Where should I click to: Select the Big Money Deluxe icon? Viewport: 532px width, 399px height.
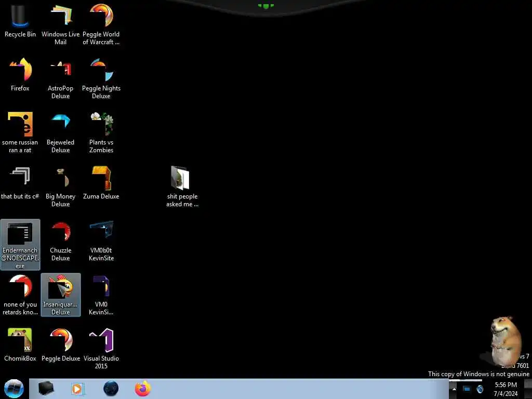click(x=60, y=186)
